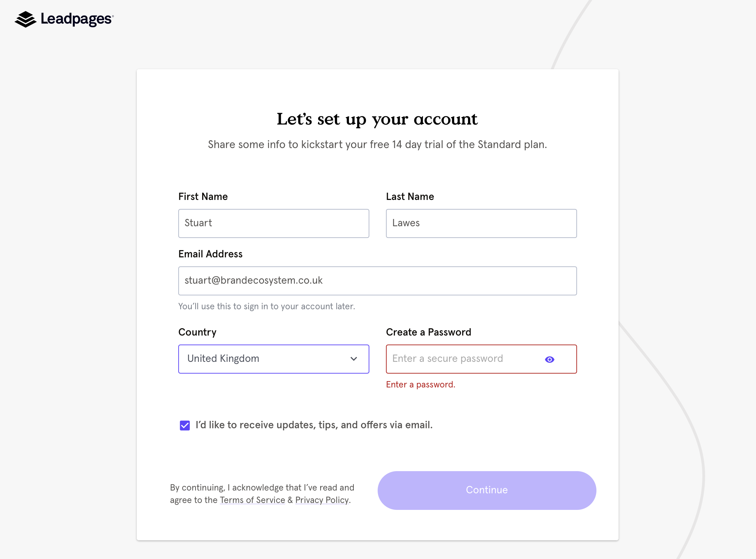Click the "Country" field label
The height and width of the screenshot is (559, 756).
197,332
